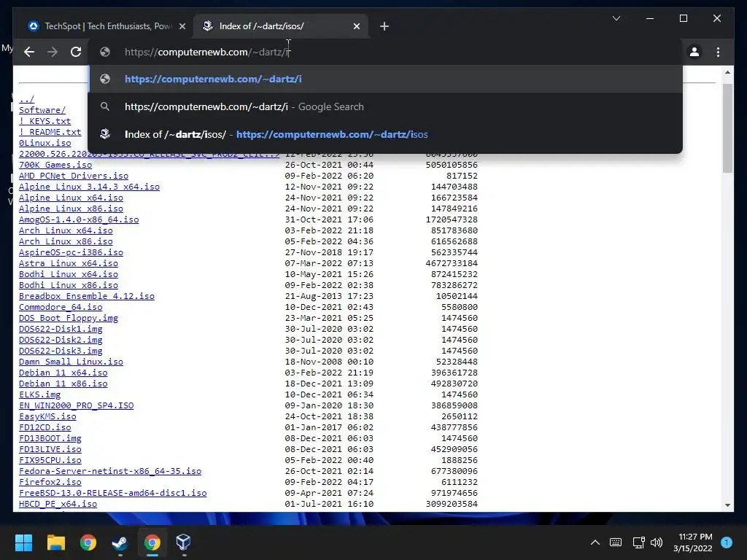Open the tab search dropdown arrow
Viewport: 747px width, 560px height.
pos(616,18)
